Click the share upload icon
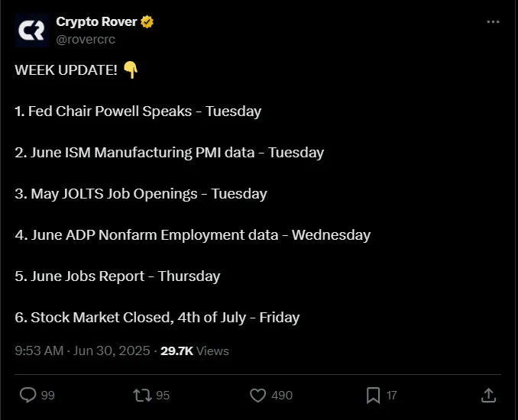This screenshot has width=518, height=420. [x=488, y=395]
